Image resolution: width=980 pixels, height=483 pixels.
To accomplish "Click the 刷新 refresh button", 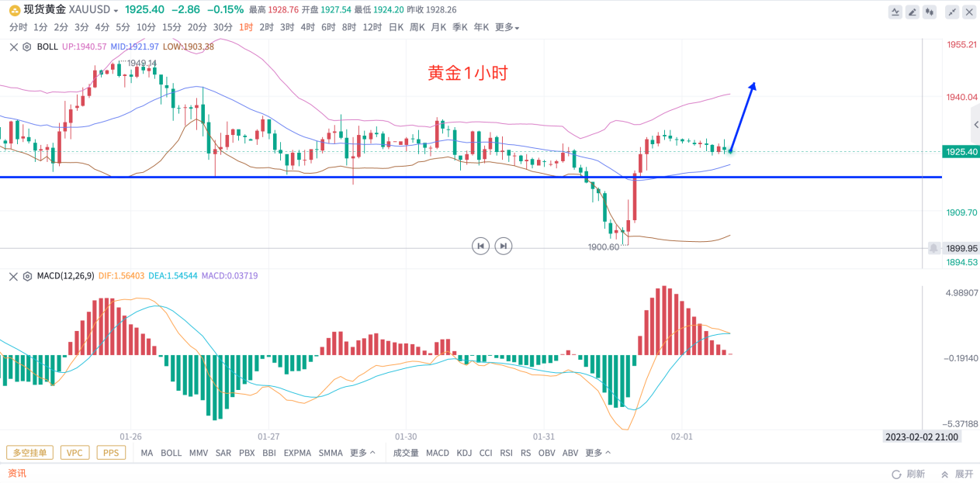I will [x=909, y=474].
